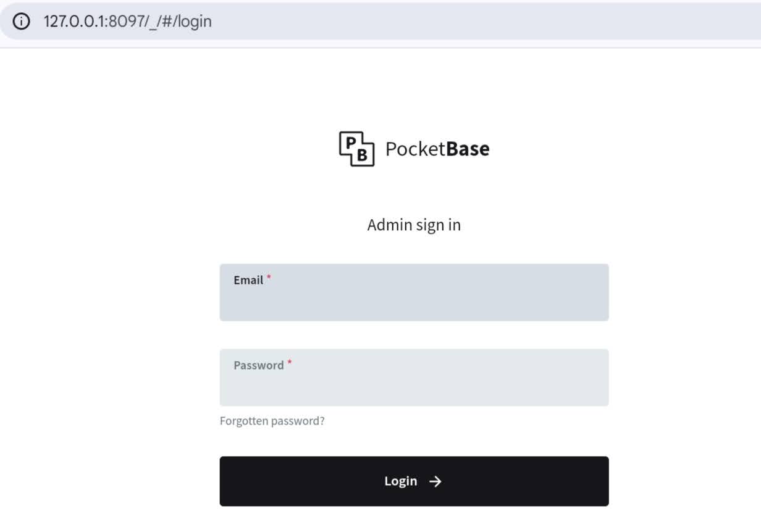Viewport: 761px width, 532px height.
Task: Click the dark Login bar at the bottom
Action: click(414, 481)
